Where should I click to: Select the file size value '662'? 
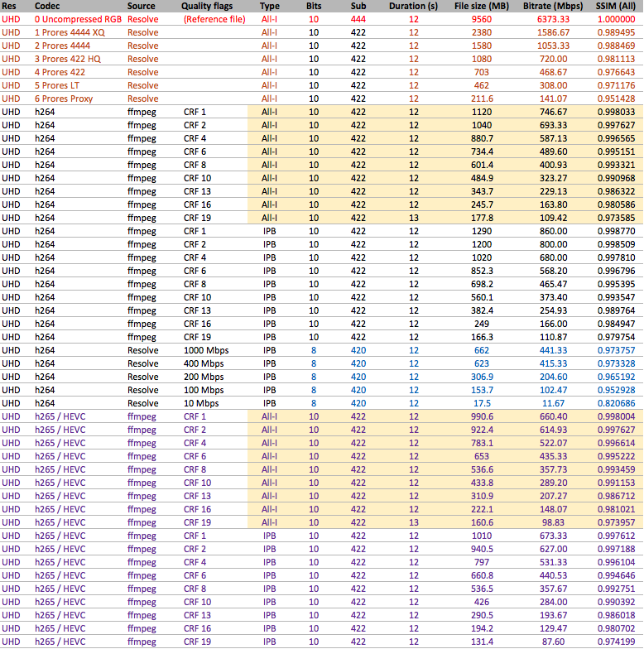coord(482,351)
